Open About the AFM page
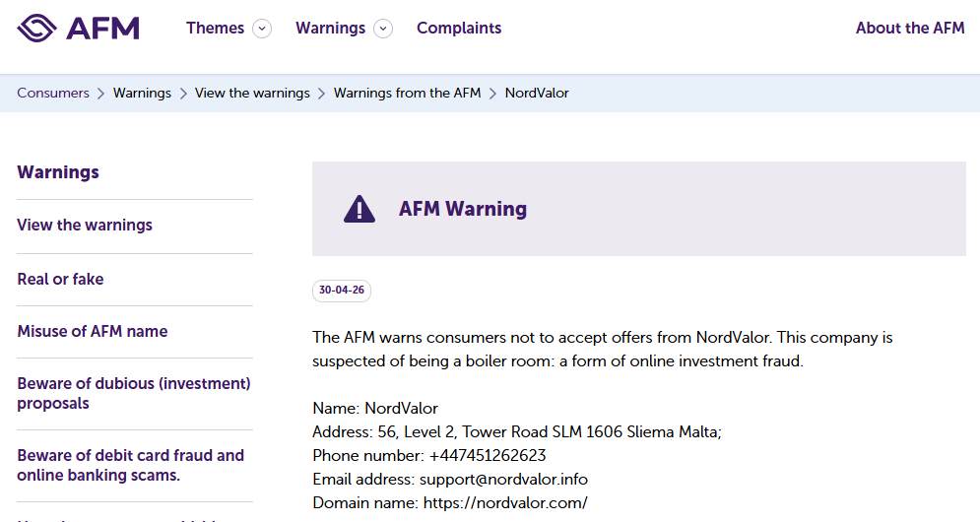 [x=910, y=29]
